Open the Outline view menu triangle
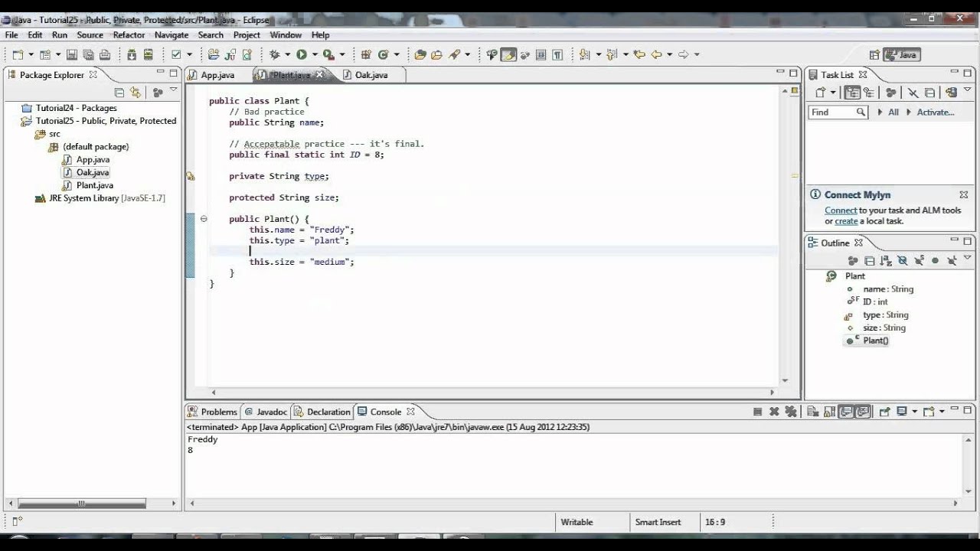 click(968, 258)
